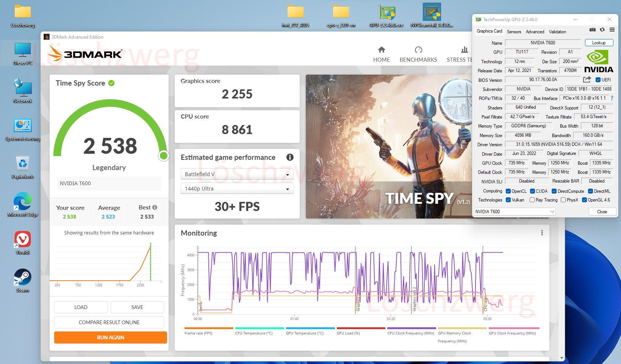The image size is (621, 364).
Task: Open the hwi_727_4805 folder on desktop
Action: click(295, 16)
